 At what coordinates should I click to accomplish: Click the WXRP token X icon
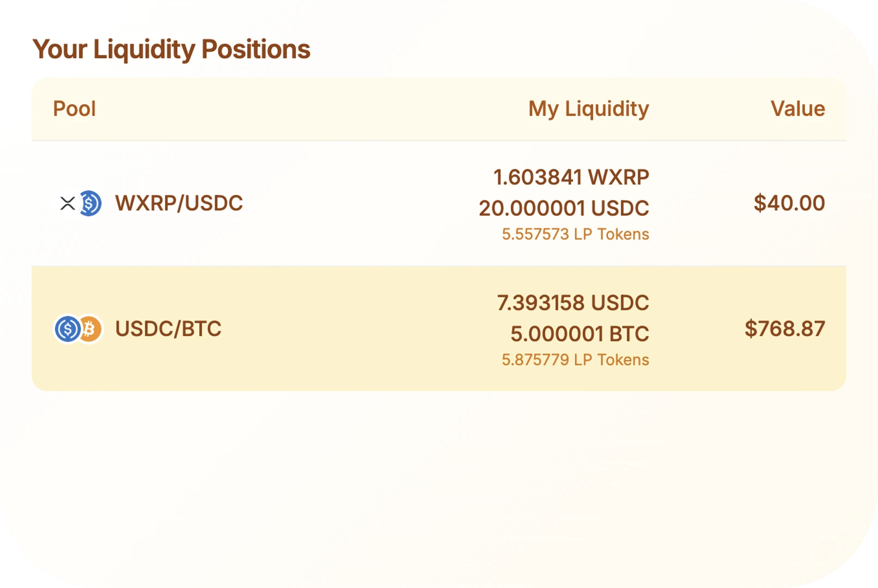[x=68, y=204]
